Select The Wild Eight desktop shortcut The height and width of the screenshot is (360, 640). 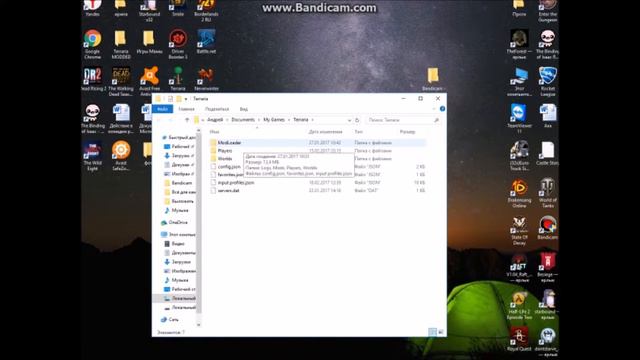[93, 156]
